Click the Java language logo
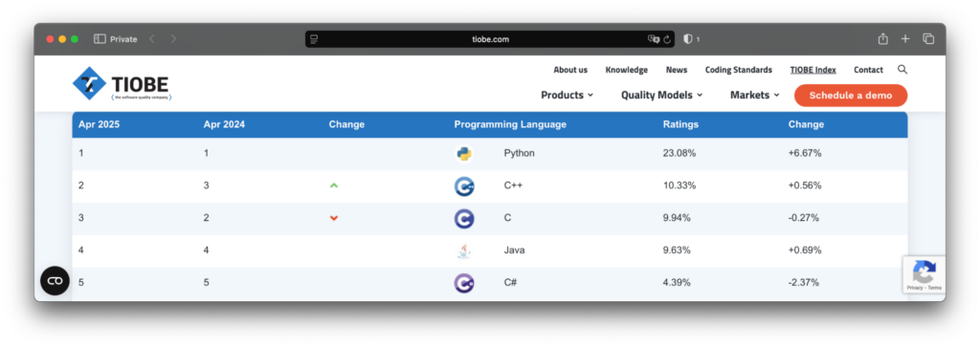 (x=464, y=250)
